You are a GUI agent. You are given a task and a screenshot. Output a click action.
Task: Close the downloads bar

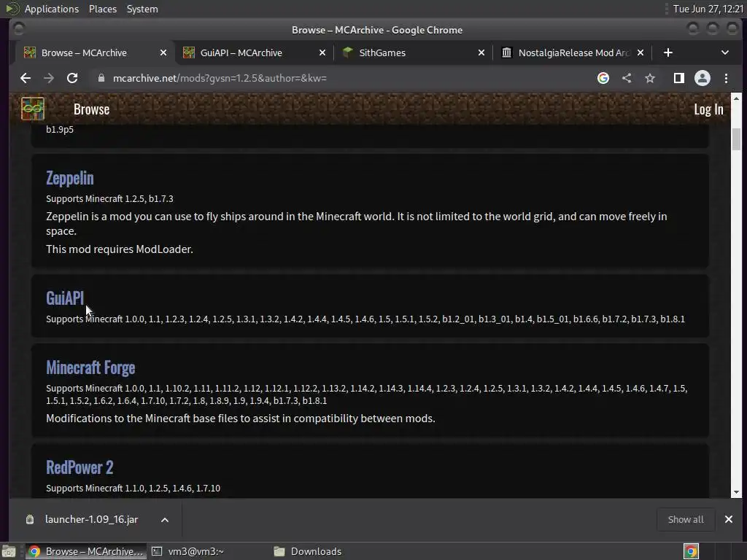coord(729,519)
